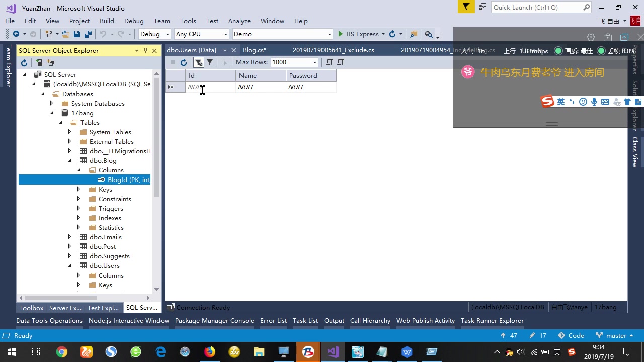
Task: Refresh the dbo.Users data grid
Action: [184, 62]
